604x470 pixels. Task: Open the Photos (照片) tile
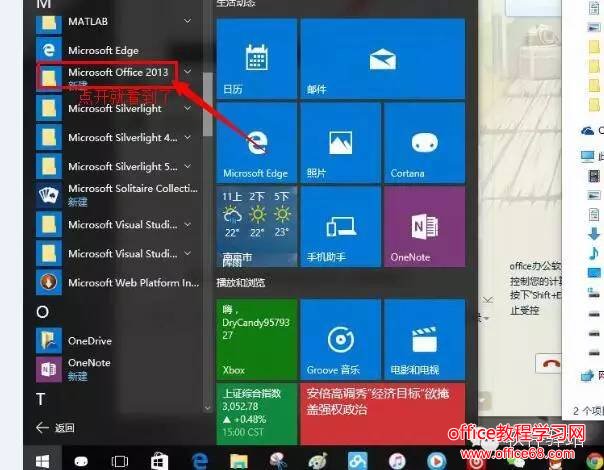point(341,143)
